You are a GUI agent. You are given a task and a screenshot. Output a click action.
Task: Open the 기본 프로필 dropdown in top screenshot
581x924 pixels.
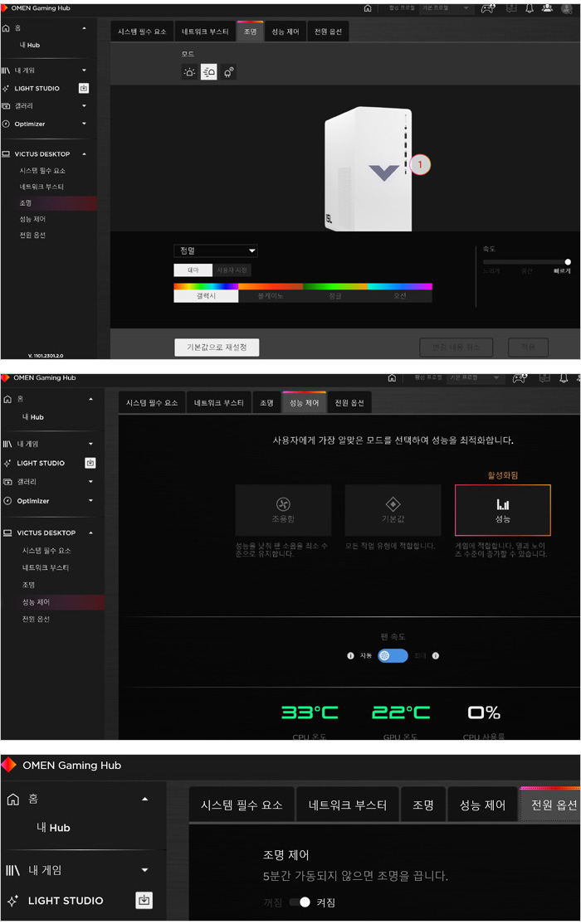(x=446, y=8)
